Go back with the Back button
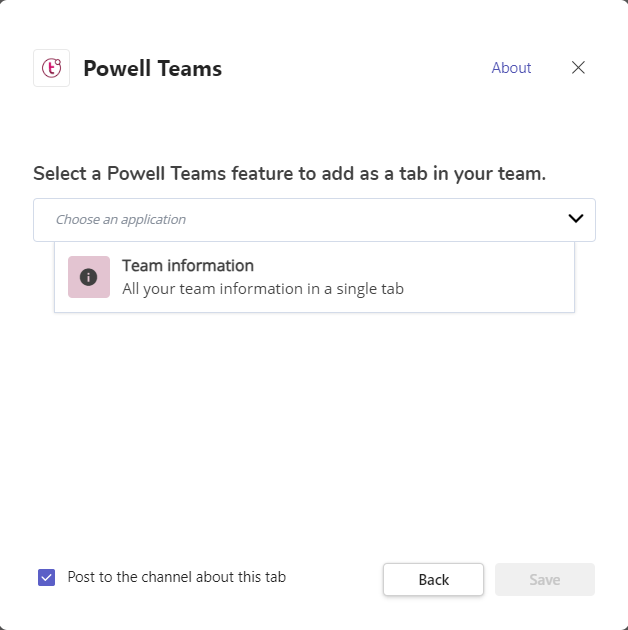The image size is (628, 630). pos(434,579)
